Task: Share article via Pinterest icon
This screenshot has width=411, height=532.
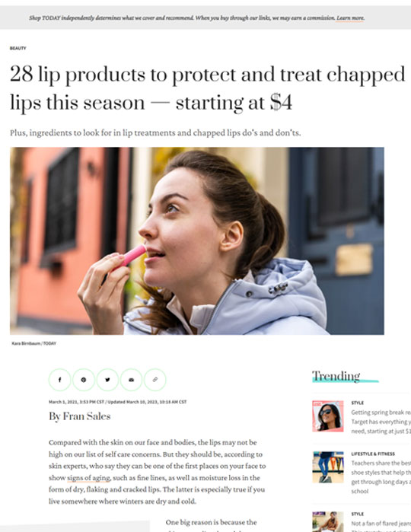Action: [x=84, y=380]
